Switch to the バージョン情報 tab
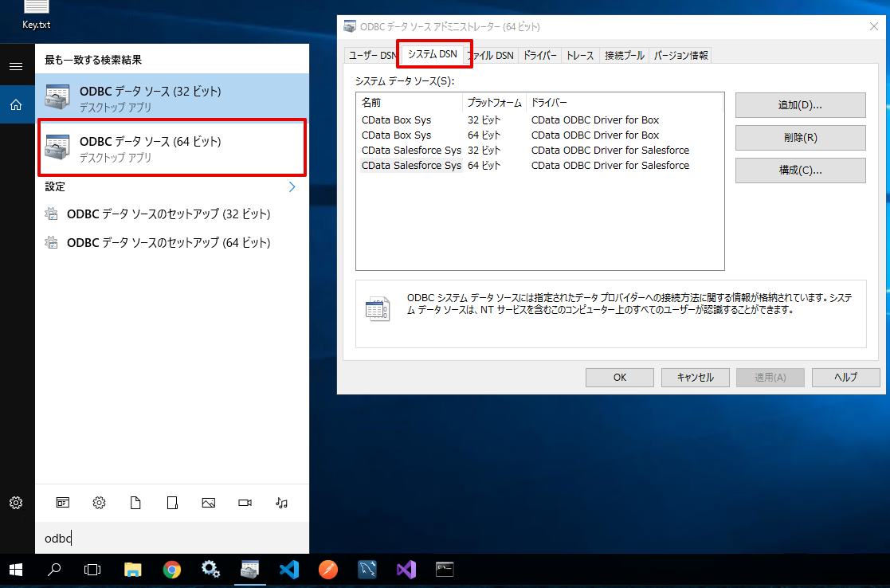This screenshot has height=588, width=890. click(680, 55)
